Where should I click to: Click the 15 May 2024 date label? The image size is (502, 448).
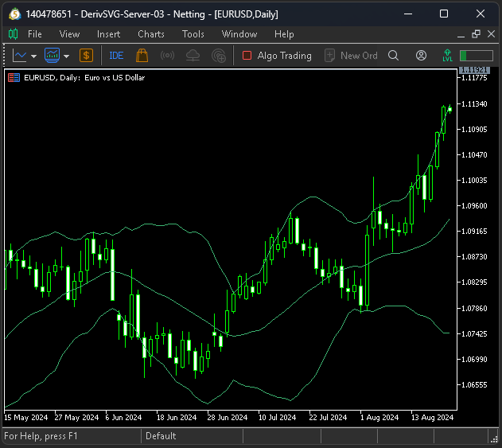[26, 418]
